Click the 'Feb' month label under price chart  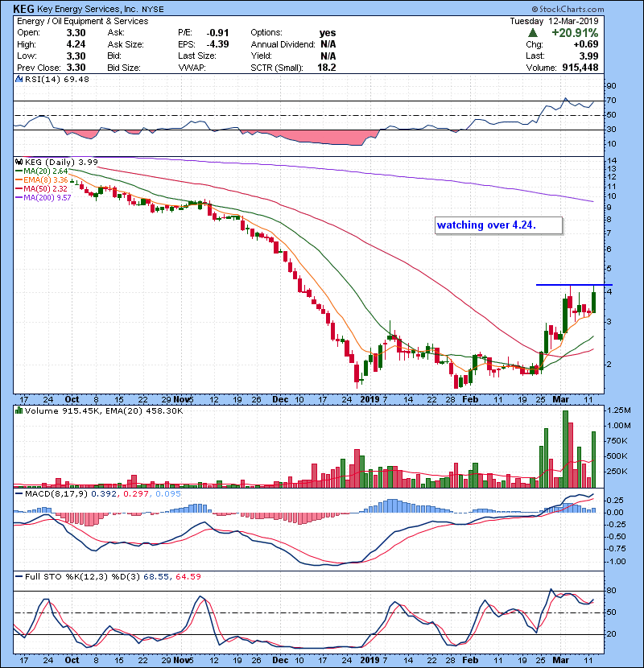pos(470,400)
